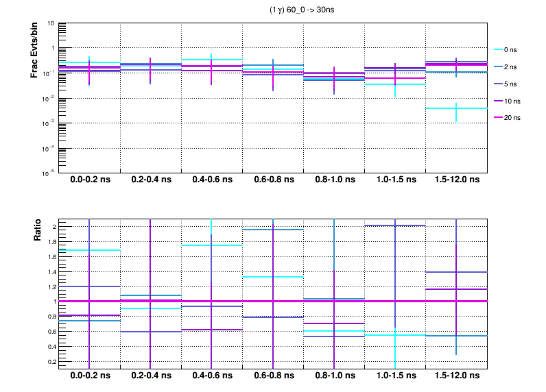Image resolution: width=546 pixels, height=392 pixels.
Task: Pick the purple 10 ns legend line
Action: pos(498,101)
